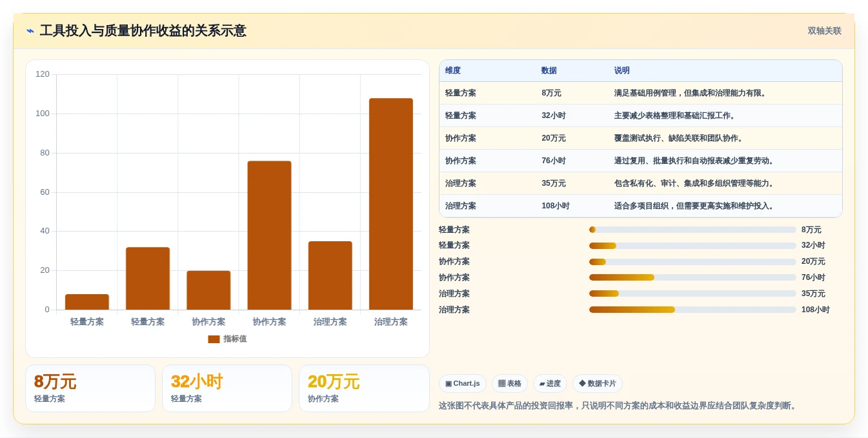Click 治理方案 in the 108小时 table row
This screenshot has height=438, width=868.
coord(461,206)
